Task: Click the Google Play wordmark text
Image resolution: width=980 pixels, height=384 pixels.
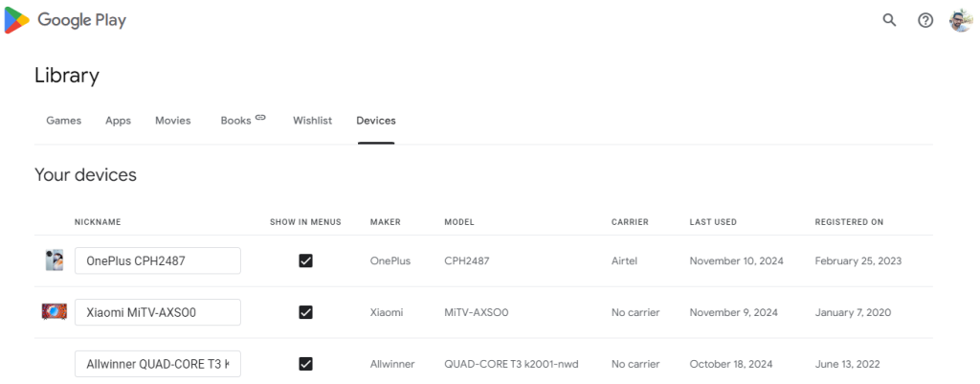Action: 81,20
